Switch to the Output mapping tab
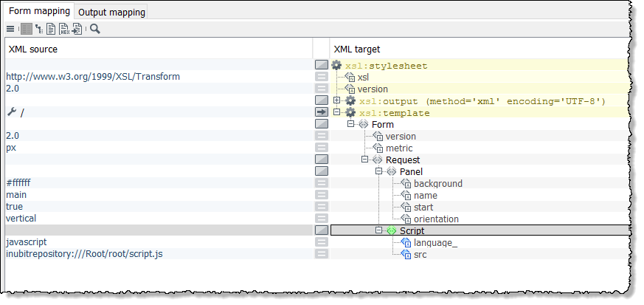This screenshot has height=305, width=644. (112, 13)
